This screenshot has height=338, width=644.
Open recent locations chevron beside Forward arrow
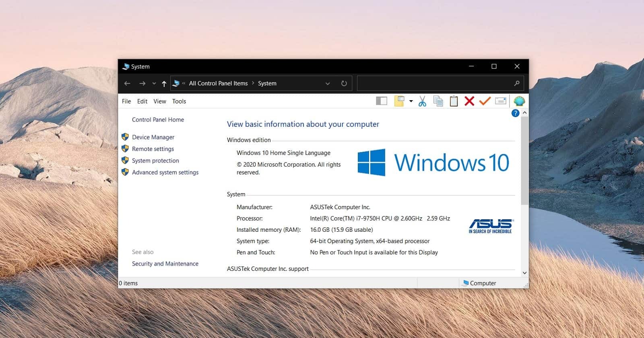(x=154, y=84)
